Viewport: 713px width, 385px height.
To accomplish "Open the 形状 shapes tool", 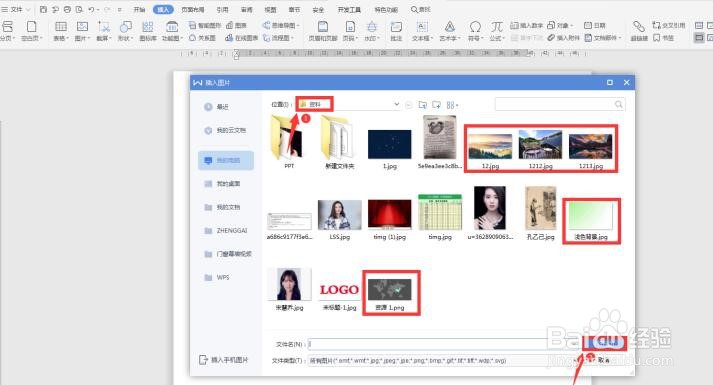I will pyautogui.click(x=125, y=31).
